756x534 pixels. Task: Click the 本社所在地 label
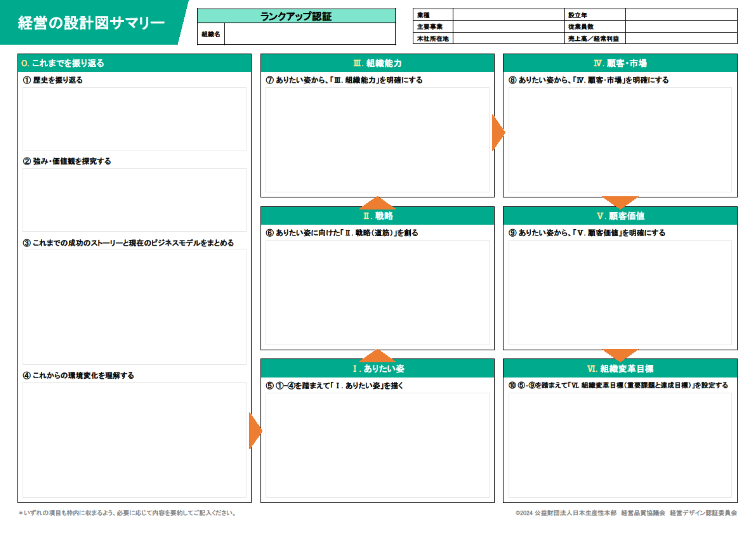pos(433,38)
